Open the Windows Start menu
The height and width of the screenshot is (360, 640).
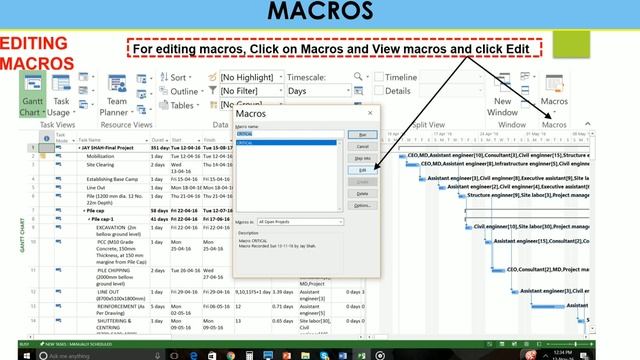tap(27, 356)
